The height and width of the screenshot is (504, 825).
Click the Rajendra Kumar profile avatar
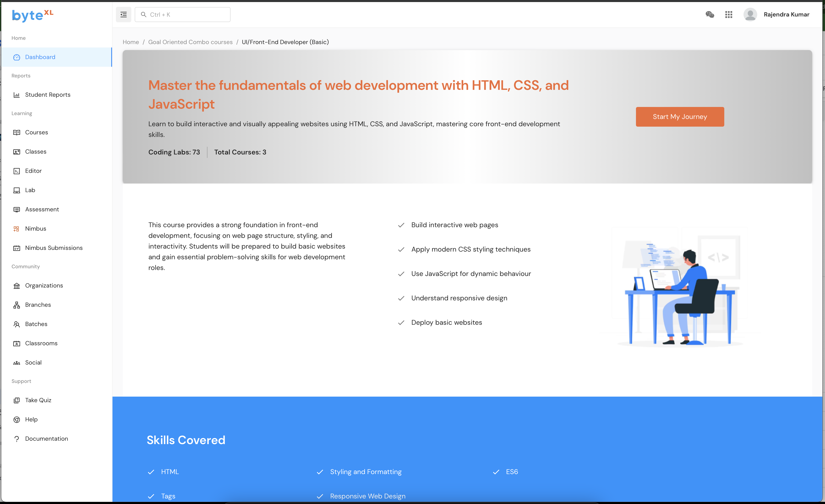750,14
